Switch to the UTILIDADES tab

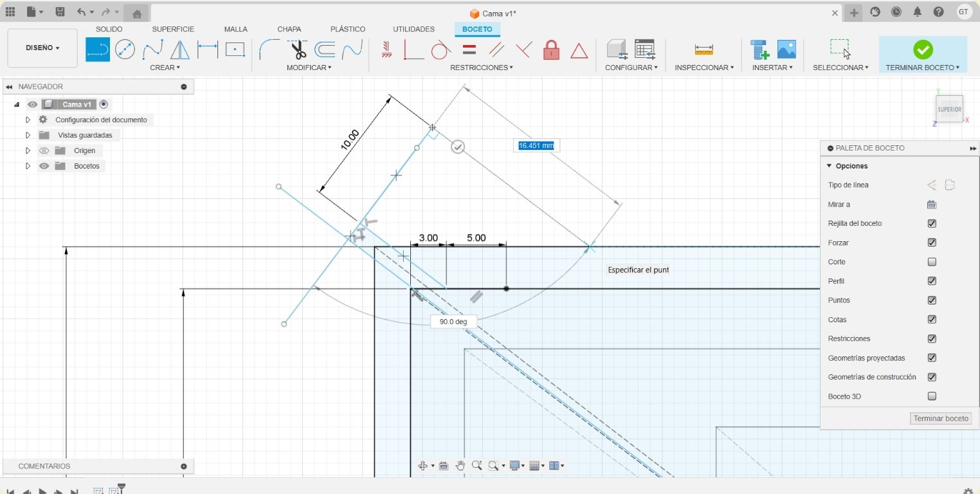pyautogui.click(x=413, y=29)
